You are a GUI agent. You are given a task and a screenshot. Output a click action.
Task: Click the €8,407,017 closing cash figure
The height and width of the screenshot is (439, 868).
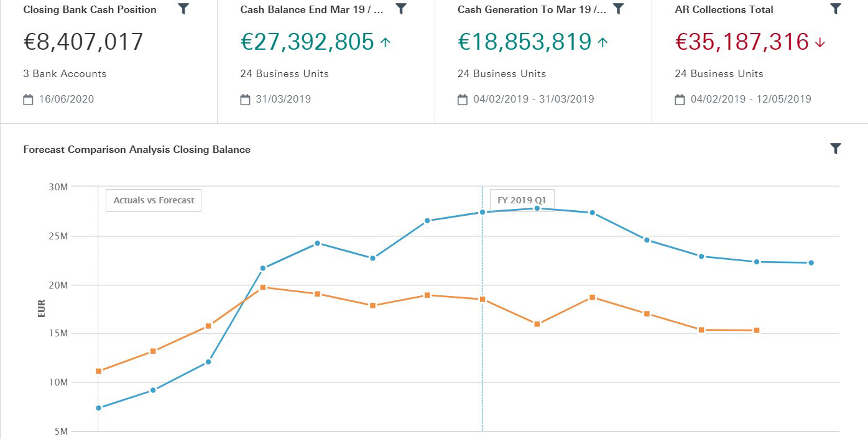[x=81, y=42]
